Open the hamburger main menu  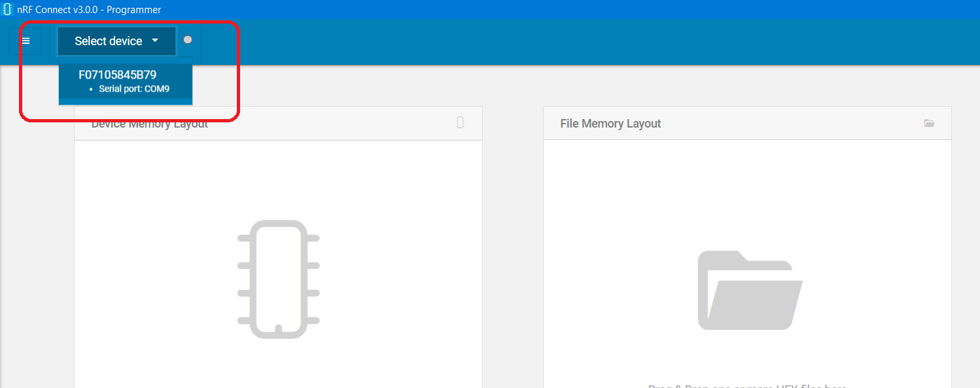point(26,41)
